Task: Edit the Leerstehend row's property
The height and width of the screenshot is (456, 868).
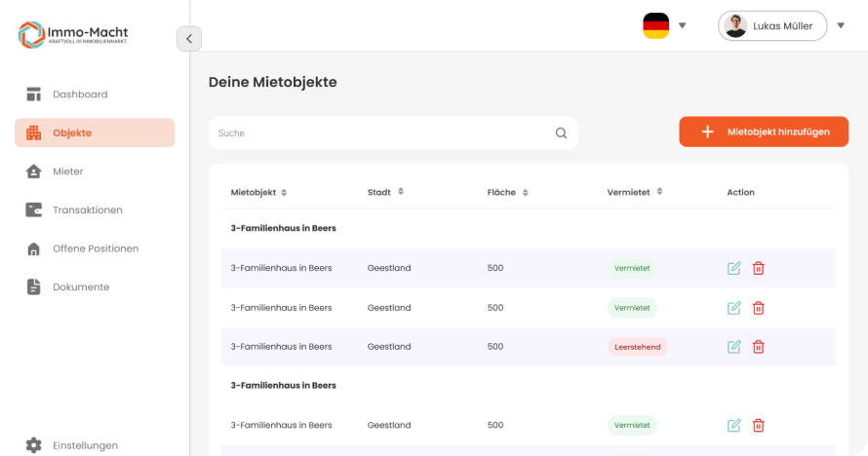Action: (x=733, y=347)
